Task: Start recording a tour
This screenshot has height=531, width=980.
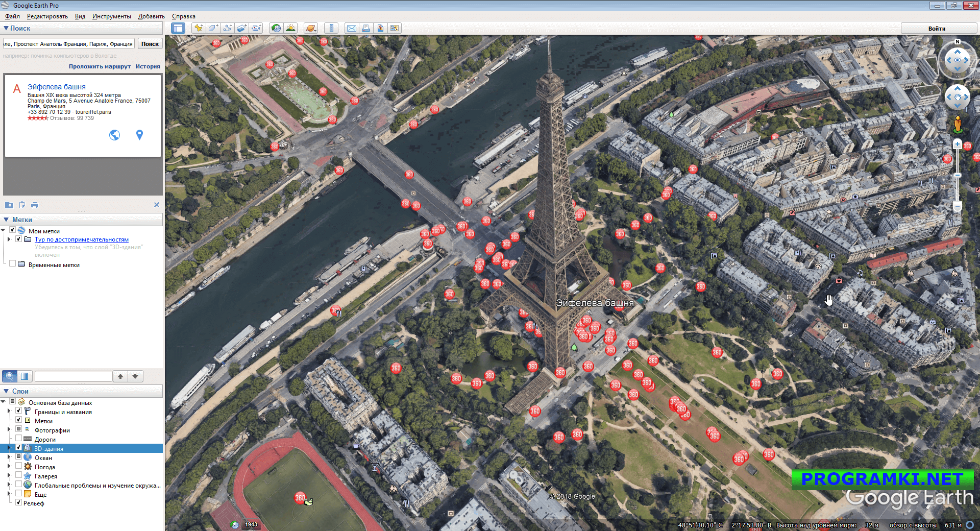Action: (x=256, y=28)
